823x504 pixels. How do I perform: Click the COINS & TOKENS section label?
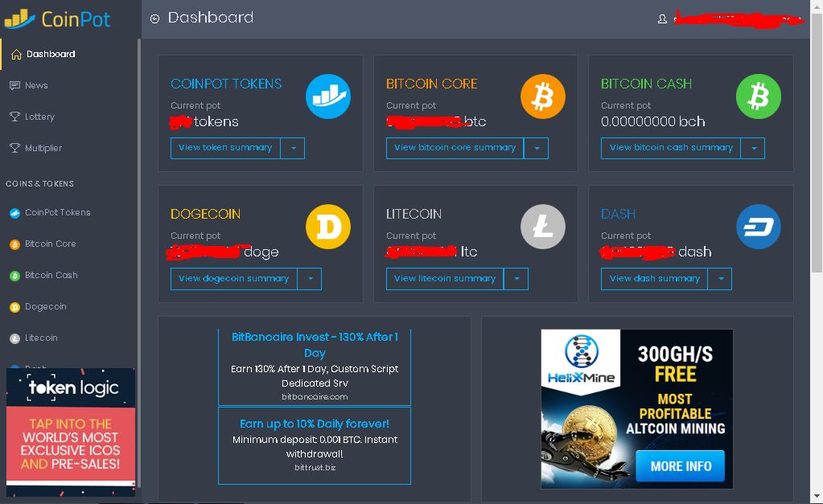(x=40, y=184)
